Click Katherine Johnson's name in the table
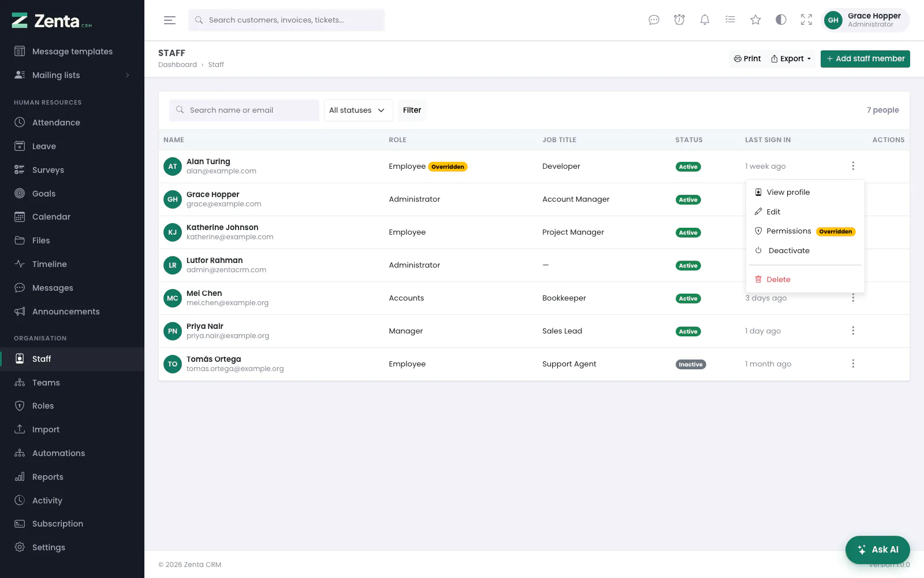The width and height of the screenshot is (924, 578). point(222,227)
